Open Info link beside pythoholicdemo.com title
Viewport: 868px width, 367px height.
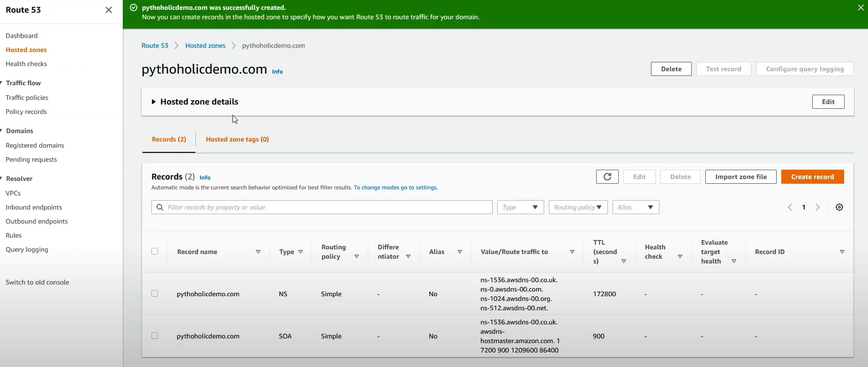tap(277, 72)
